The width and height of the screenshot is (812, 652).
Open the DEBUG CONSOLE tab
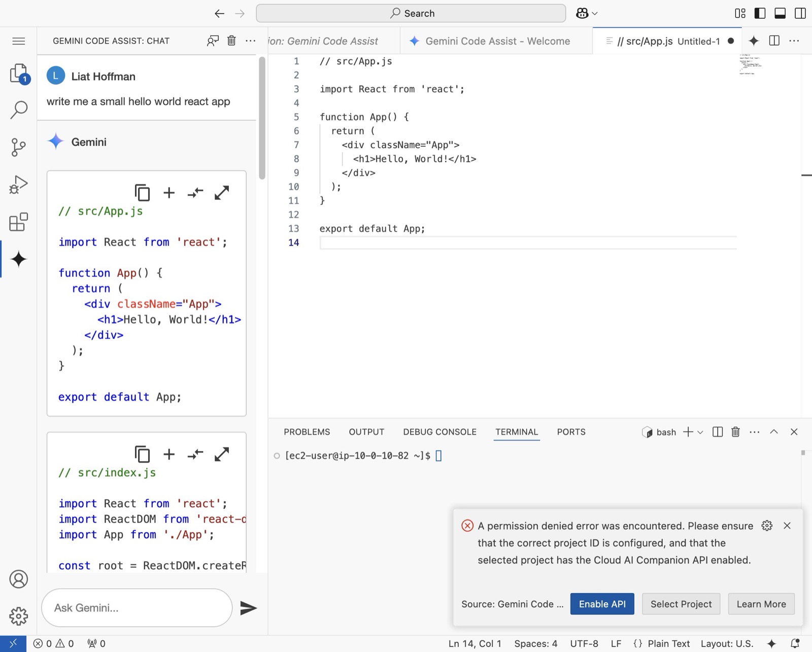[x=439, y=432]
